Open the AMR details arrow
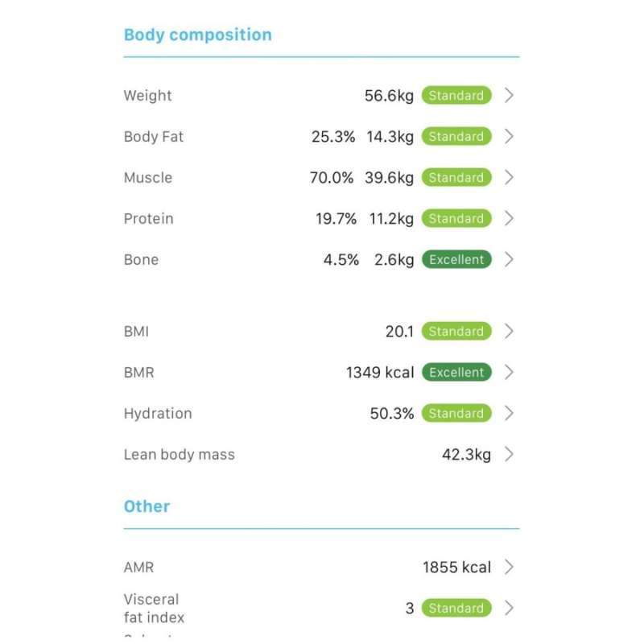Image resolution: width=644 pixels, height=644 pixels. 509,567
